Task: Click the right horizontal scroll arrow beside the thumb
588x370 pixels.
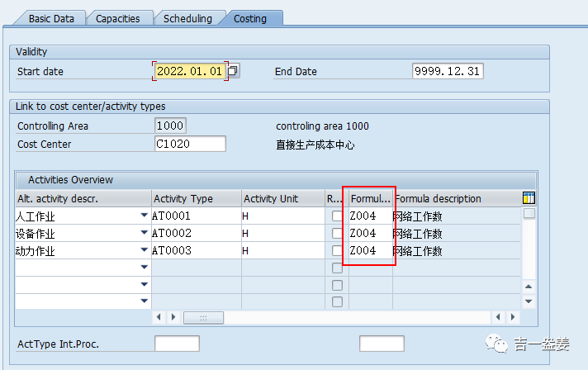Action: (173, 317)
